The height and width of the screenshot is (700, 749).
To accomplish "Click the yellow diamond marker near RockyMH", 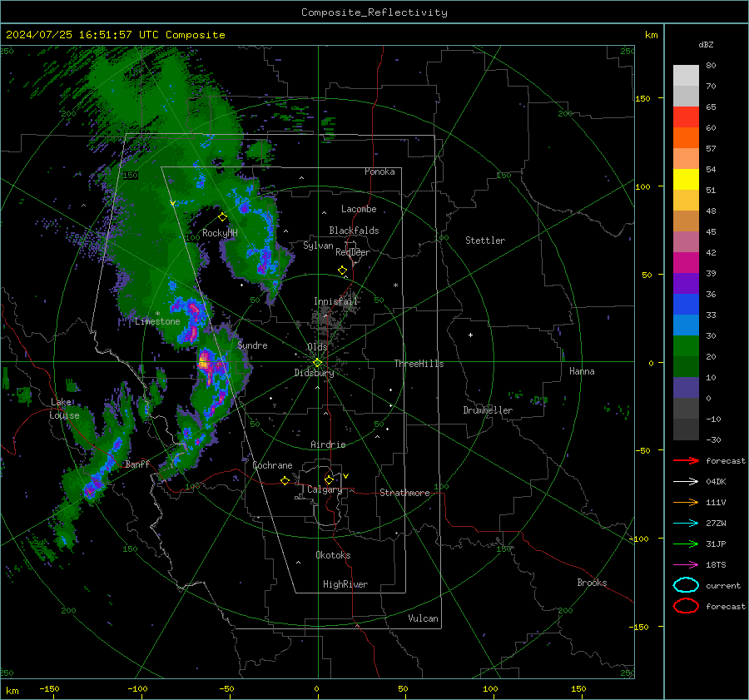I will pyautogui.click(x=222, y=217).
